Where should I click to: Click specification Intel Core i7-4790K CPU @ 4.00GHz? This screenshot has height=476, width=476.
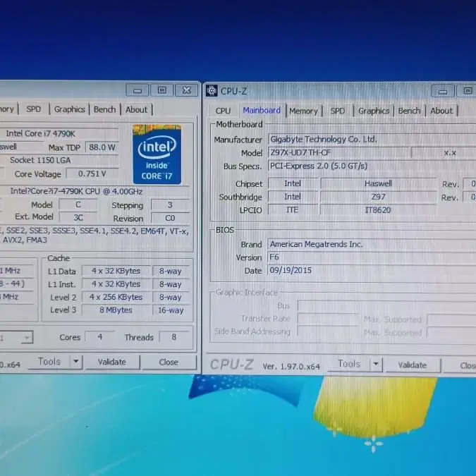coord(94,192)
